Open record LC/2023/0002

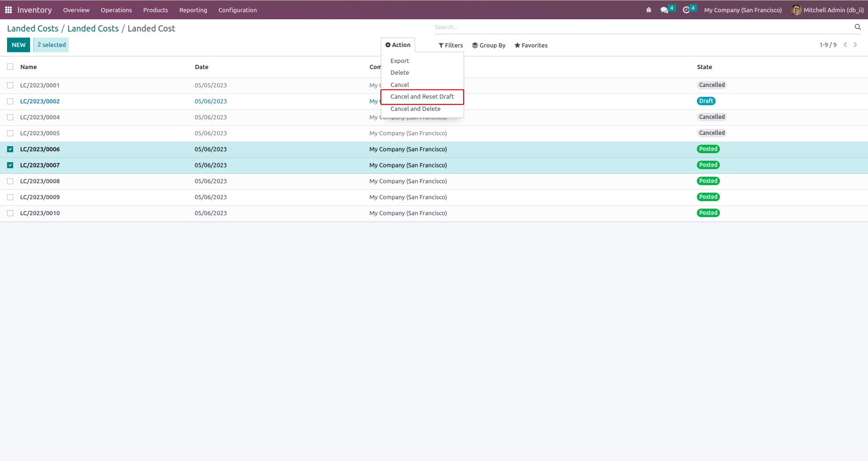[x=40, y=102]
